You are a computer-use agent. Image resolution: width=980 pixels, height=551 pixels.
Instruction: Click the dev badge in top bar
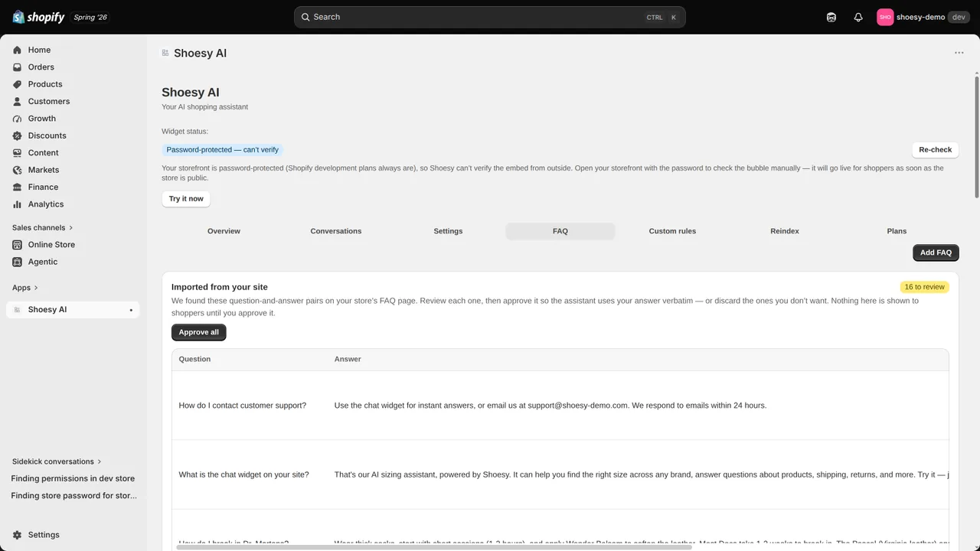coord(959,17)
